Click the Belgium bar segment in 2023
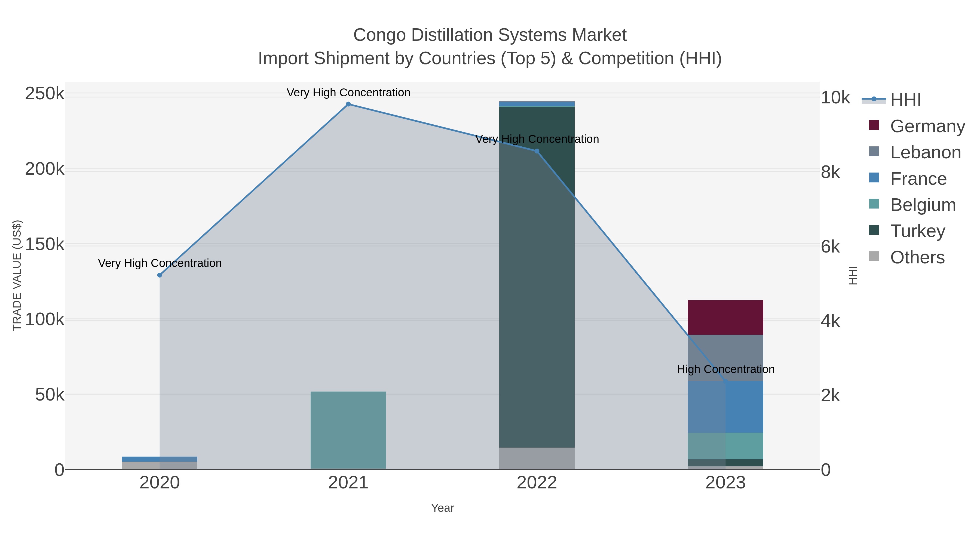980x551 pixels. [725, 446]
